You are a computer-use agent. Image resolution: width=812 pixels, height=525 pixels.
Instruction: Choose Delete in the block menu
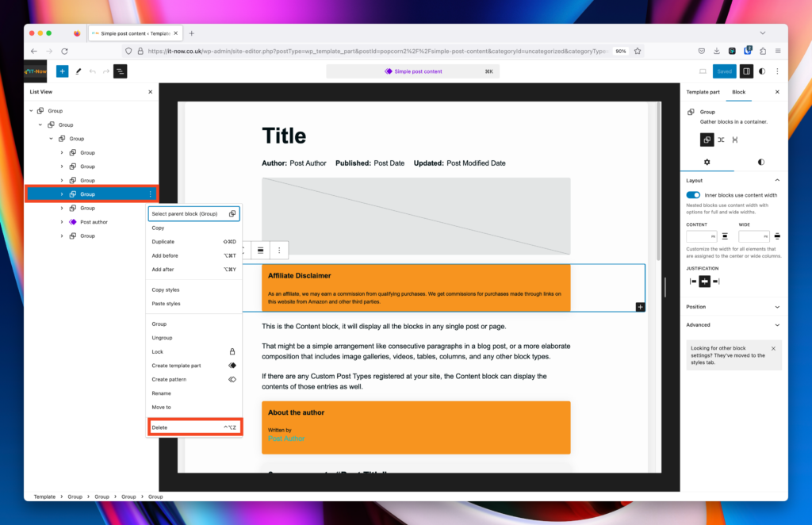point(195,427)
